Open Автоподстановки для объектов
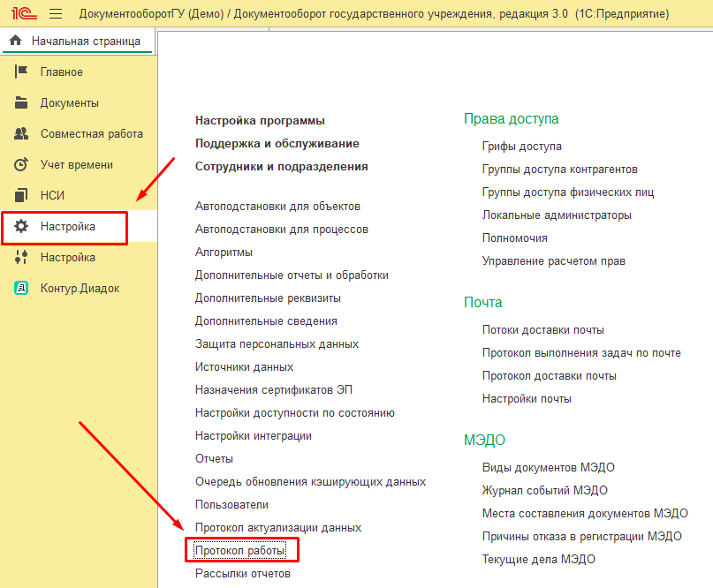Screen dimensions: 713x588 click(x=277, y=207)
